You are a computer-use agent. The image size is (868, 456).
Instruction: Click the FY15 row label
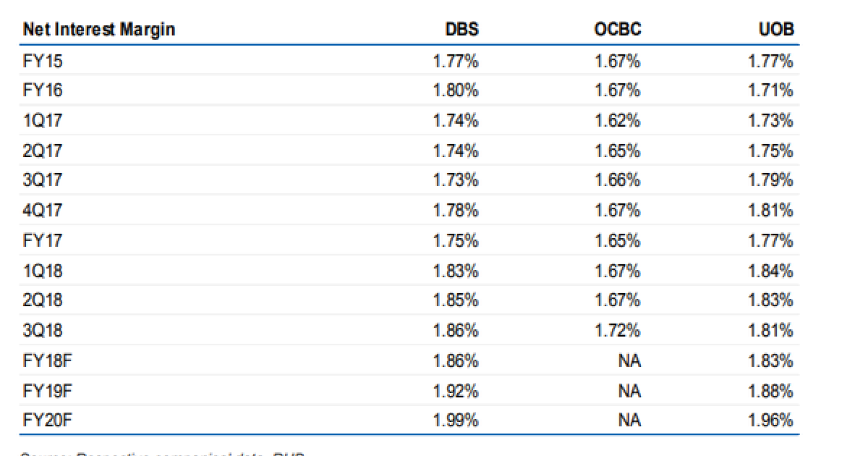click(43, 62)
